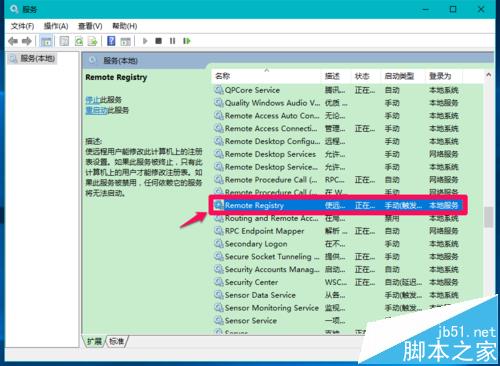Click the gear icon beside QPCore Service
Viewport: 500px width, 366px height.
click(x=219, y=90)
